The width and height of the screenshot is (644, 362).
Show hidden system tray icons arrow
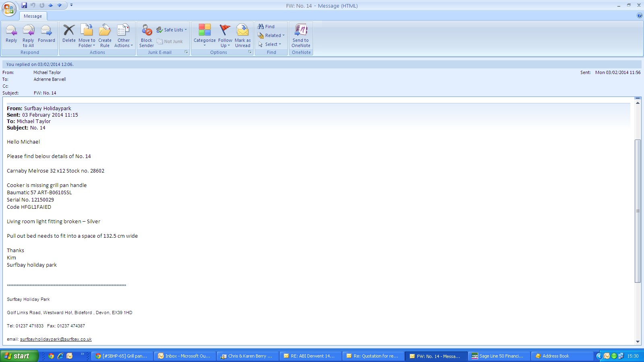click(599, 356)
